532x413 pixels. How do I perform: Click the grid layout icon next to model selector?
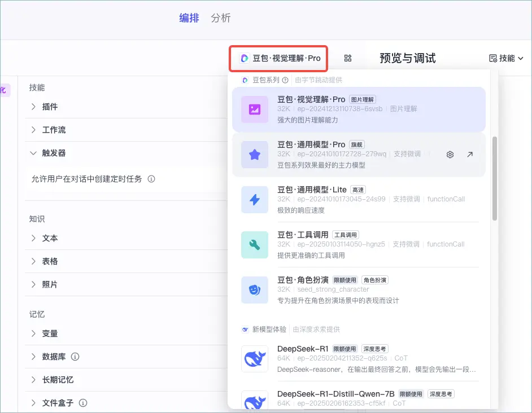[348, 58]
